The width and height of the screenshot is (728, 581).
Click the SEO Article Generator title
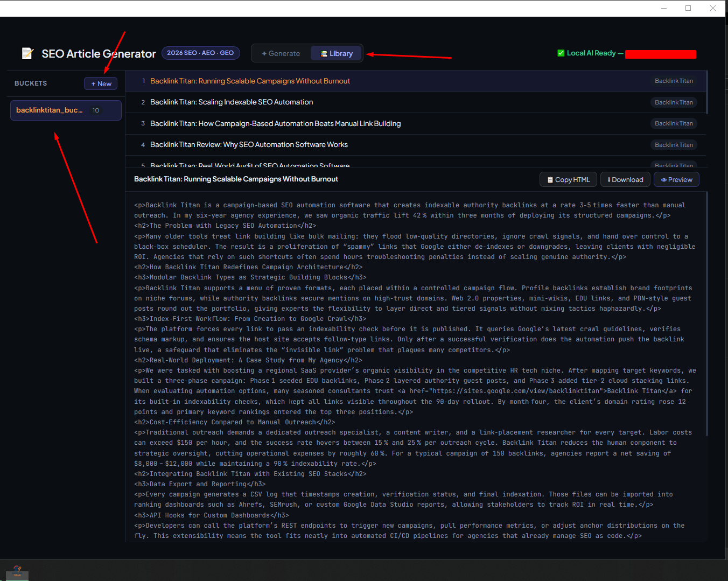click(x=99, y=54)
